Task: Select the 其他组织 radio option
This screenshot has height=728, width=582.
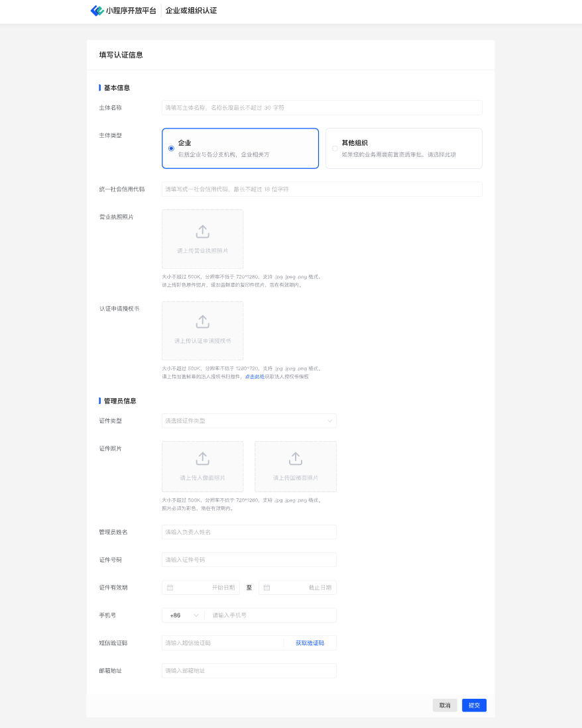Action: tap(335, 148)
